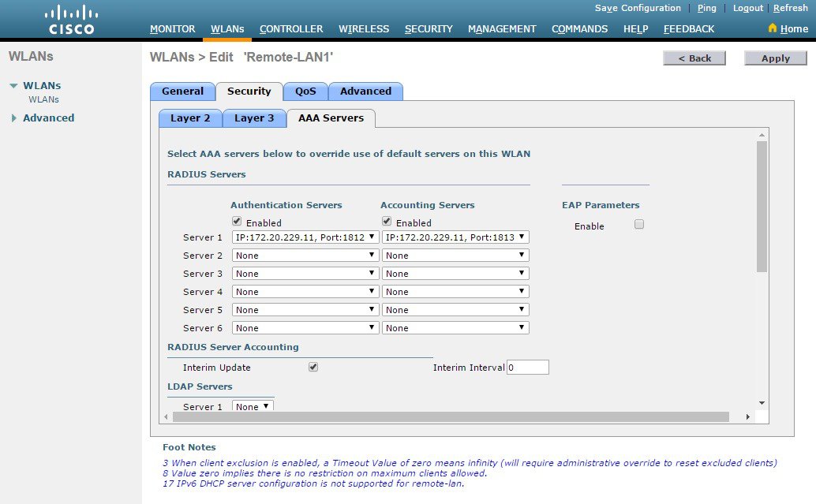Open Authentication Server 6 dropdown
816x504 pixels.
pos(305,328)
